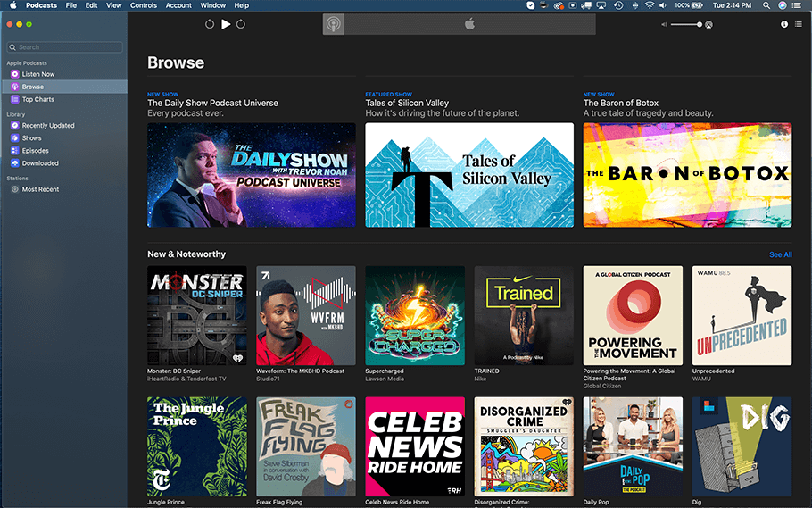Open Top Charts in sidebar
812x508 pixels.
pyautogui.click(x=64, y=99)
